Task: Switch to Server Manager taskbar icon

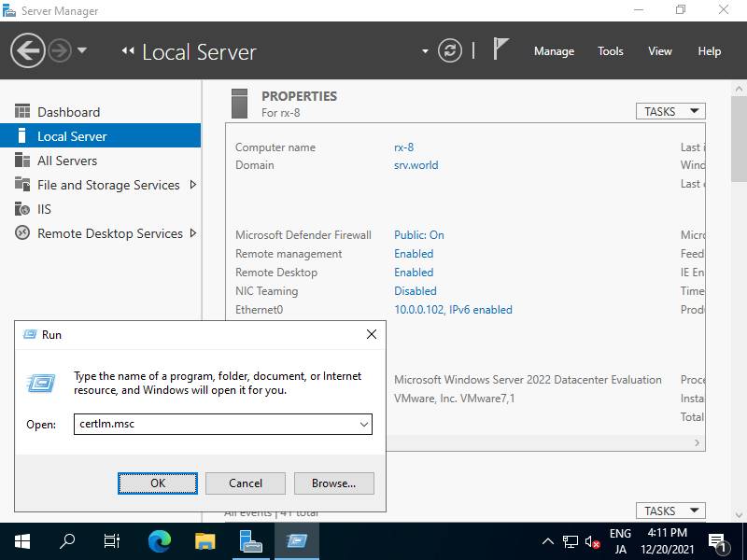Action: click(250, 541)
